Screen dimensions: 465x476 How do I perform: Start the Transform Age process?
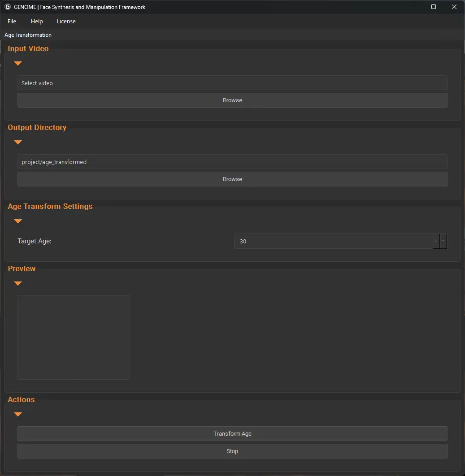[x=232, y=433]
